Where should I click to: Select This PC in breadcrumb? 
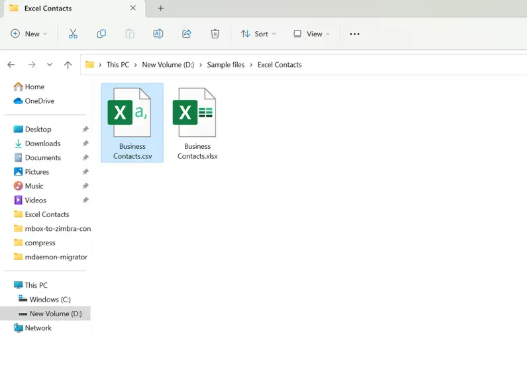coord(118,65)
